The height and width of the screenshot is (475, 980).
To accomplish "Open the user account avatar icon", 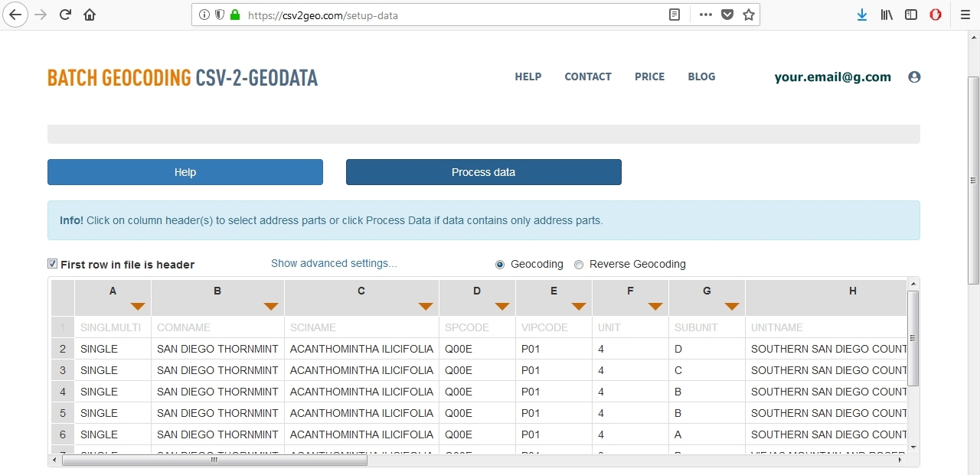I will tap(914, 77).
